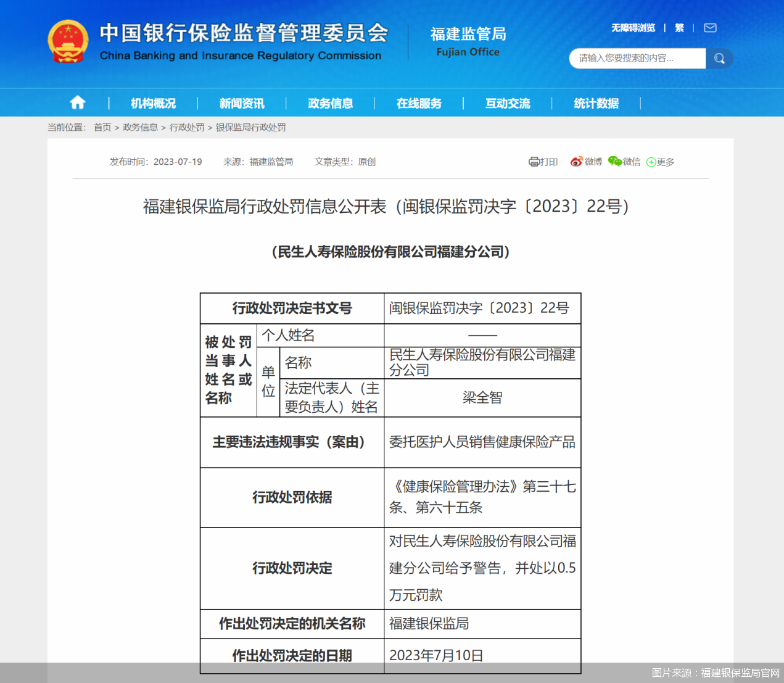Share via the Weibo icon
Screen dimensions: 784x683
(577, 162)
